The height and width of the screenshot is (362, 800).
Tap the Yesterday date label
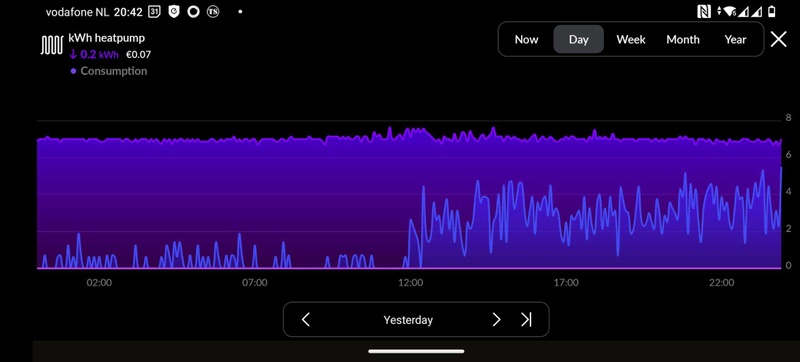tap(408, 320)
